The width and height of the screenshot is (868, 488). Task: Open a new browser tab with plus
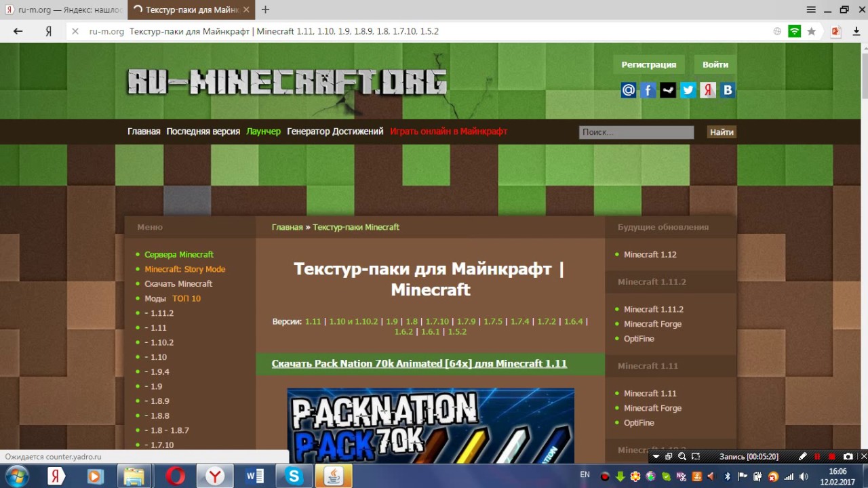point(265,9)
